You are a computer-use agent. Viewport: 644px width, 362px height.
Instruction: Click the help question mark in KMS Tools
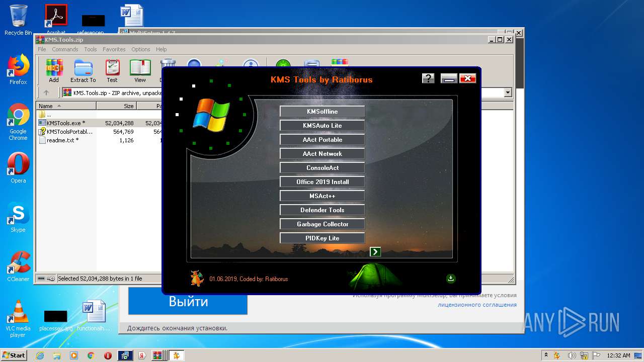point(428,78)
